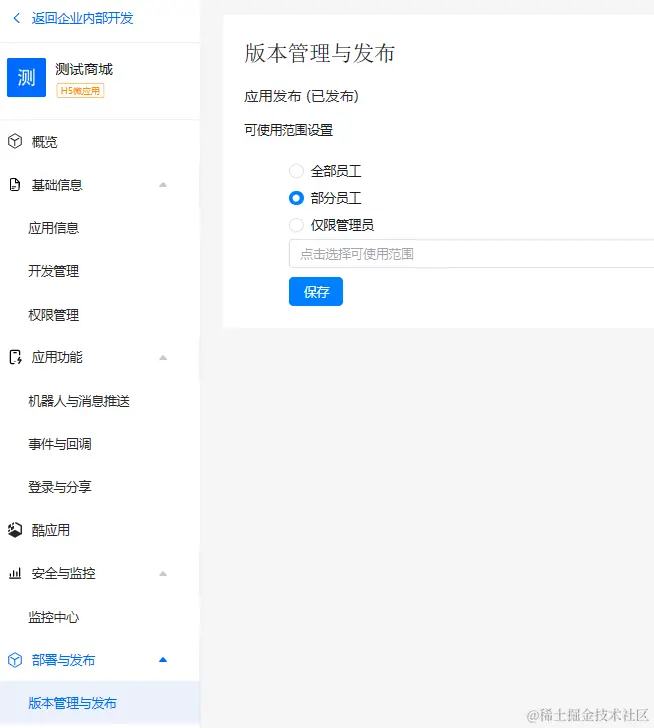Click the H5微应用 tag
The width and height of the screenshot is (654, 728).
[x=80, y=91]
